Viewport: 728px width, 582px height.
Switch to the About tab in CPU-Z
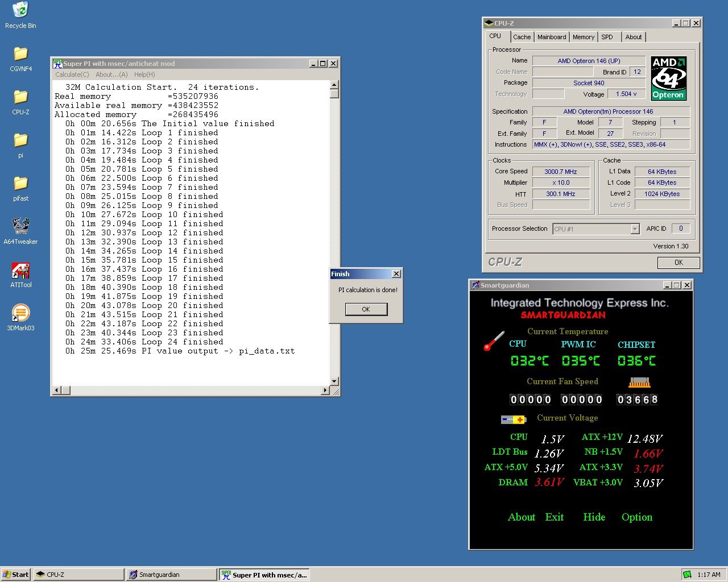pyautogui.click(x=634, y=37)
